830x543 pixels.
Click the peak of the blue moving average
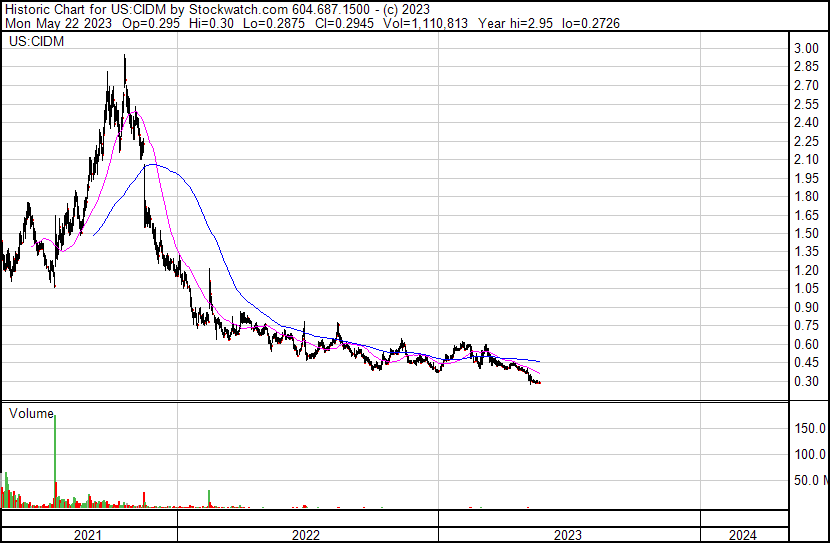coord(150,165)
